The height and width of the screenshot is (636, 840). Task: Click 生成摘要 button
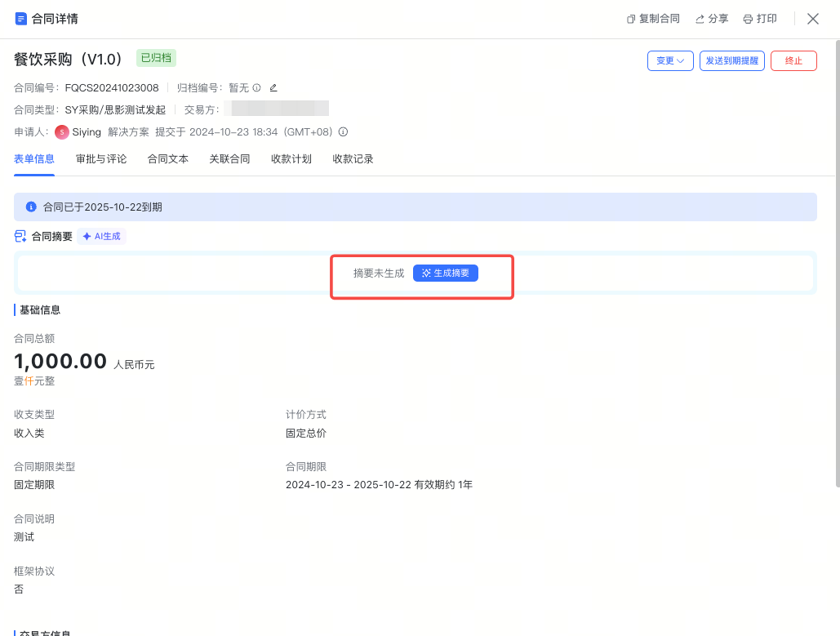click(445, 274)
